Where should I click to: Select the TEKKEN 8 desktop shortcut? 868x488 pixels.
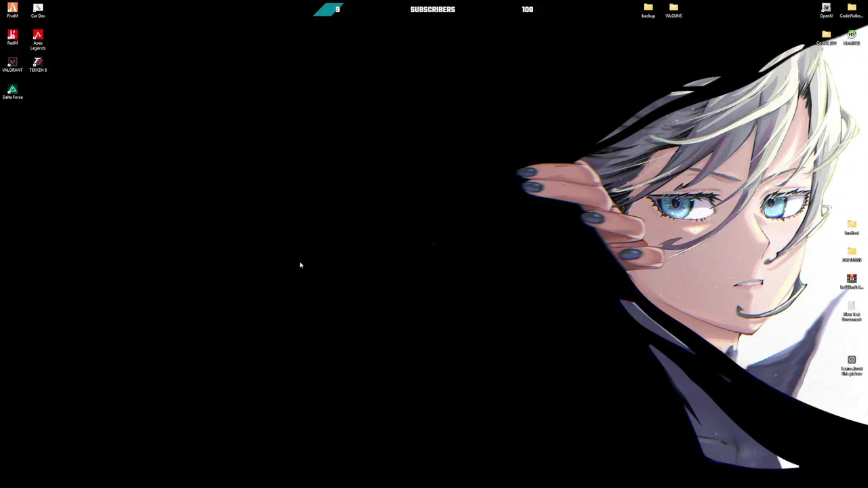click(x=38, y=64)
